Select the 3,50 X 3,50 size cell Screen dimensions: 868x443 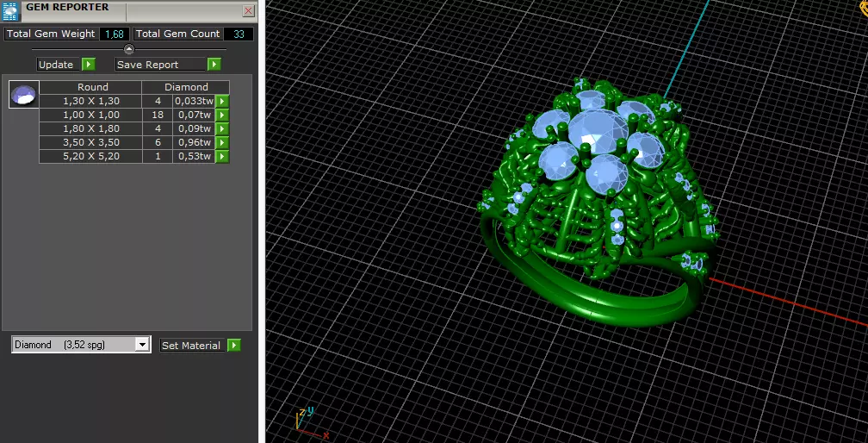pyautogui.click(x=90, y=142)
